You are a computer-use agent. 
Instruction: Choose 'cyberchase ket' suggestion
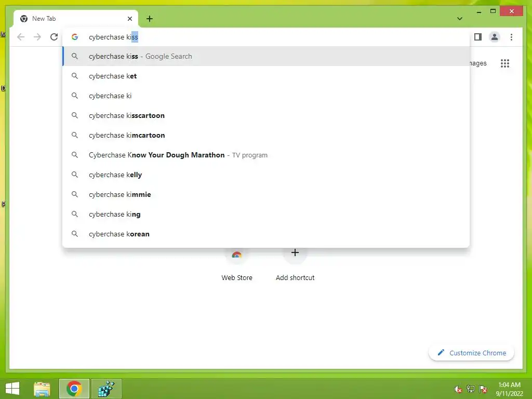[267, 76]
